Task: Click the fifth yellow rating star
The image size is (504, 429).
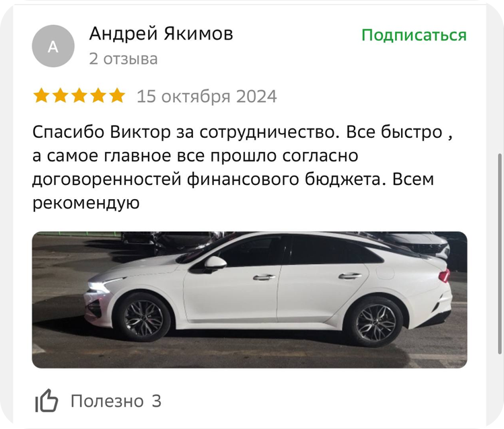Action: pyautogui.click(x=117, y=95)
